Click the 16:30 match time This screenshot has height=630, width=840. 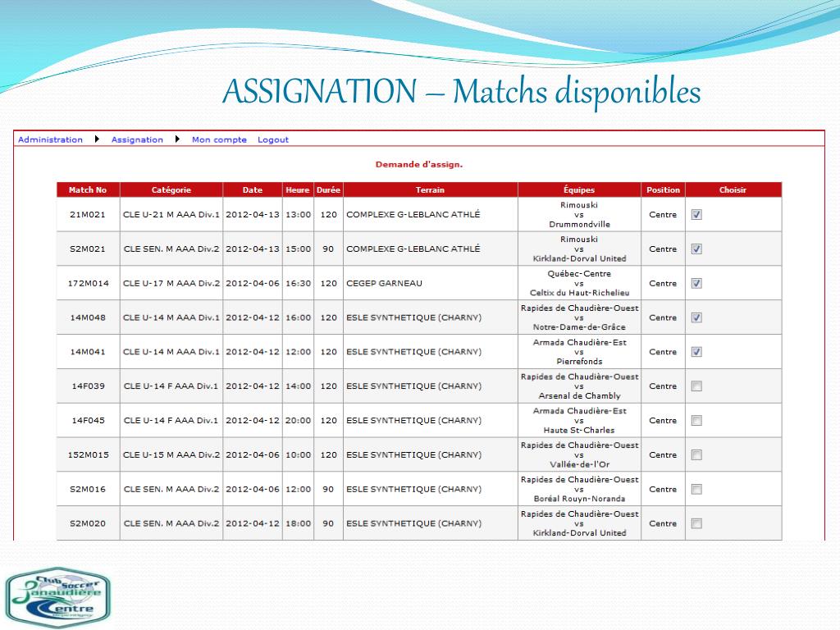pos(298,283)
